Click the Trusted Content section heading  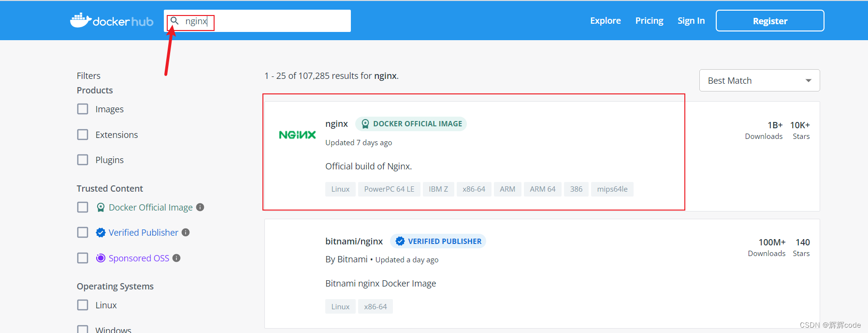tap(110, 189)
